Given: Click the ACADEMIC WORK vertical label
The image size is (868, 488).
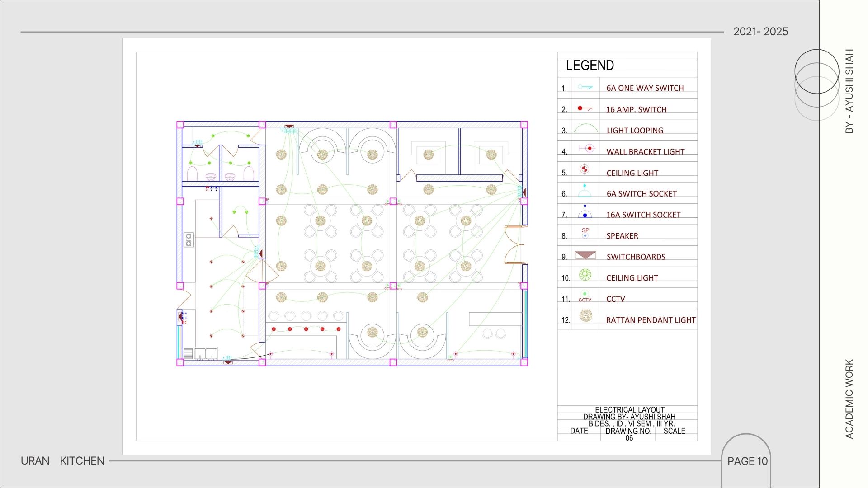Looking at the screenshot, I should 849,399.
